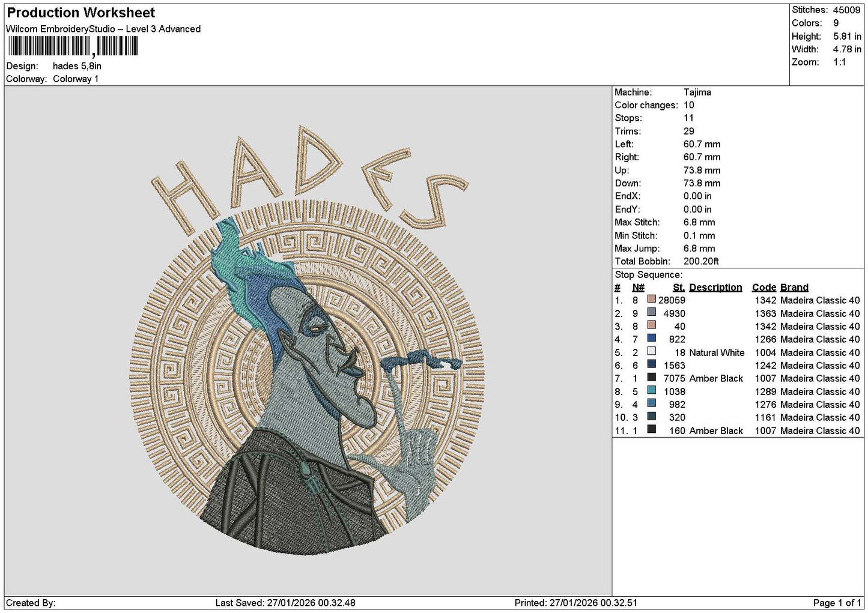
Task: Click the "Description" column header
Action: click(x=715, y=288)
